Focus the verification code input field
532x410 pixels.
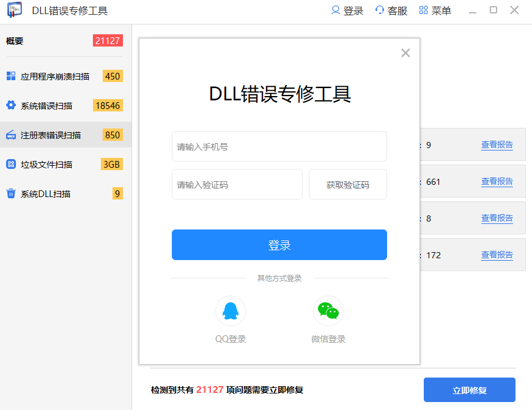pyautogui.click(x=237, y=184)
